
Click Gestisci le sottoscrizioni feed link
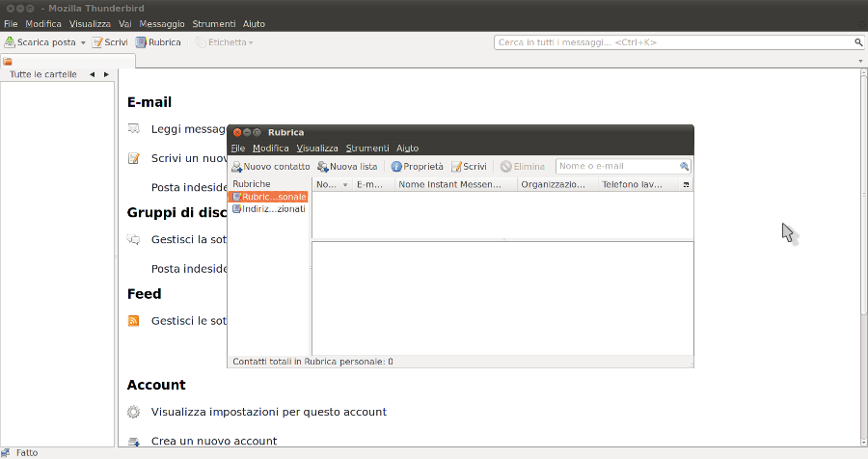(189, 320)
